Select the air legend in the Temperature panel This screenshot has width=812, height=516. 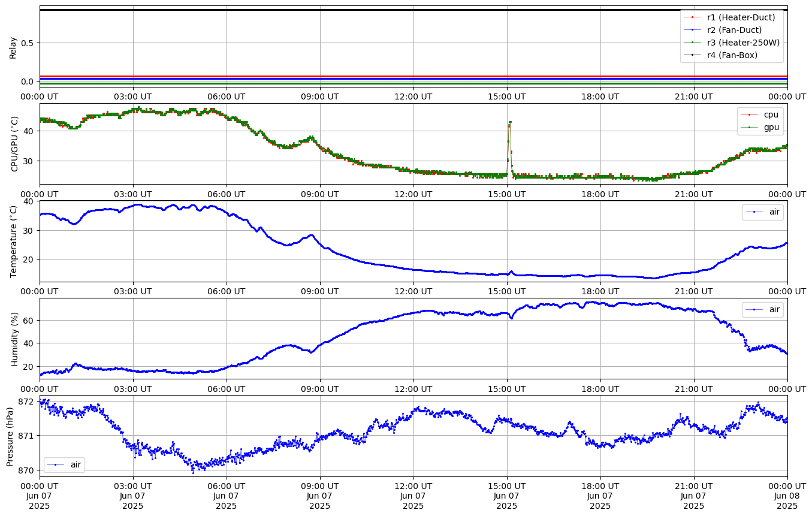(x=762, y=212)
